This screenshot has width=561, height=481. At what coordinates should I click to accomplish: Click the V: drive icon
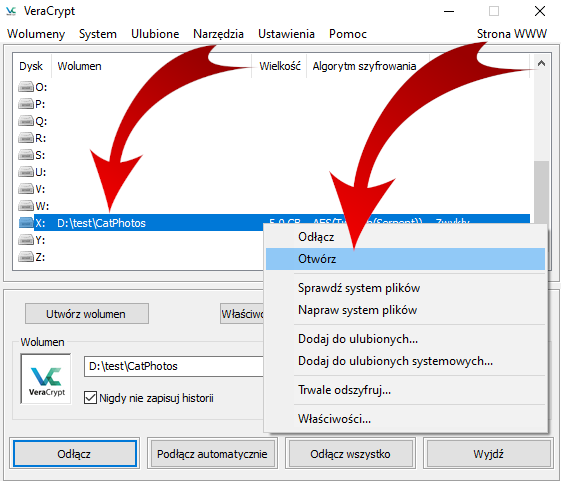(x=26, y=189)
